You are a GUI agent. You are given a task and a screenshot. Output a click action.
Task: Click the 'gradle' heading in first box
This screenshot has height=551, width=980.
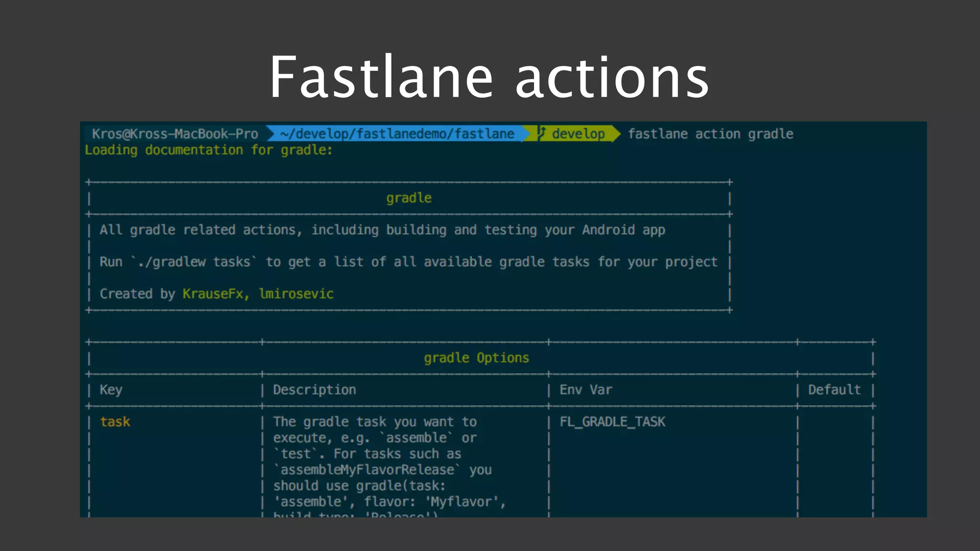[x=409, y=198]
